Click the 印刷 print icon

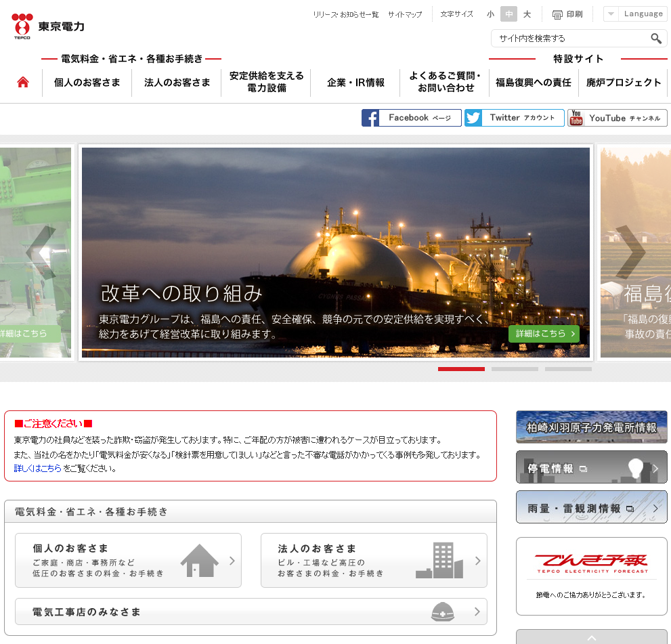[557, 14]
